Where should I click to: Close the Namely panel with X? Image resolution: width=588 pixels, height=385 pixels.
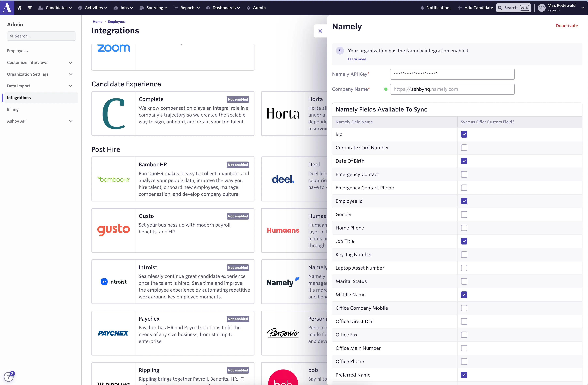320,31
